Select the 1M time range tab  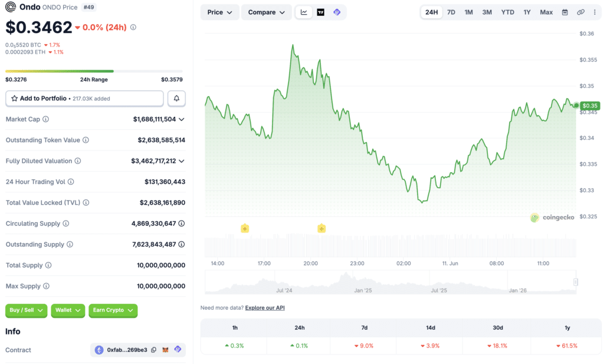[468, 12]
